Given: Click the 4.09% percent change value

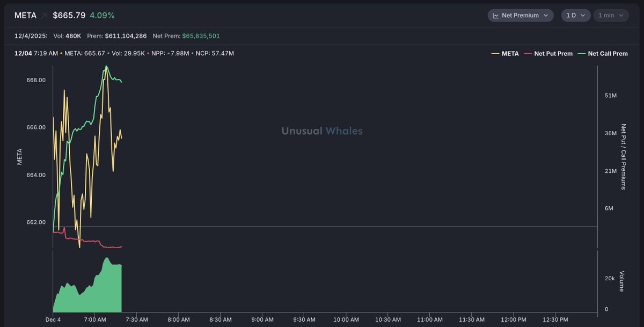Looking at the screenshot, I should (x=102, y=16).
